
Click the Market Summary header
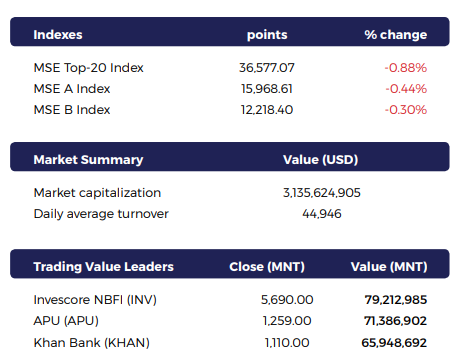(88, 160)
